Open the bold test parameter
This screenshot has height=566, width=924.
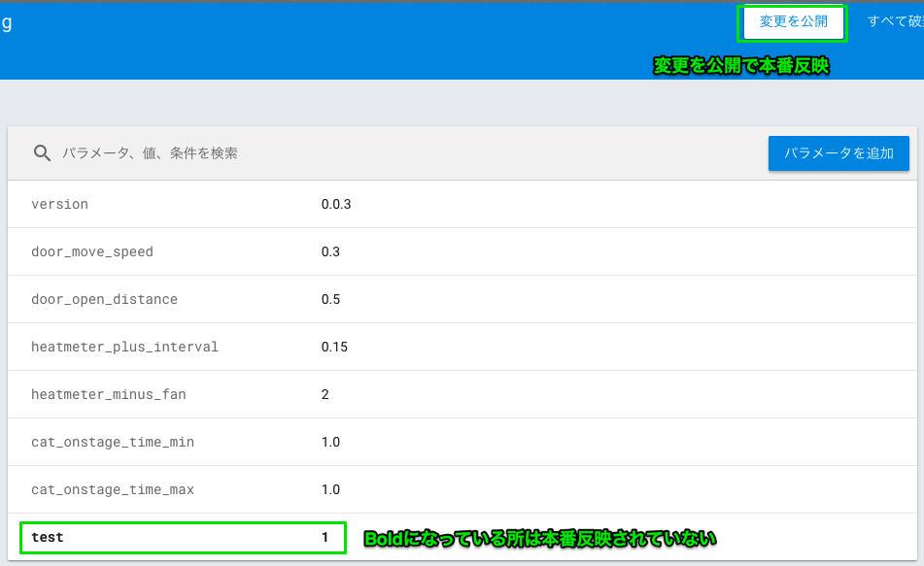coord(48,537)
